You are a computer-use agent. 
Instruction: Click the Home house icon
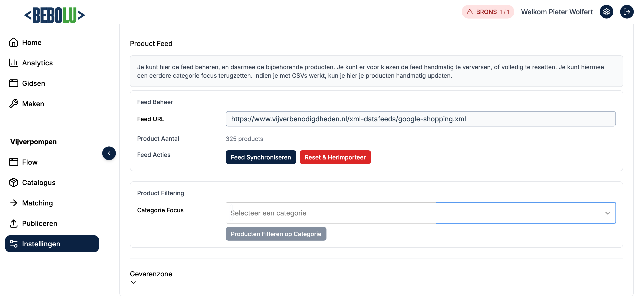[13, 42]
